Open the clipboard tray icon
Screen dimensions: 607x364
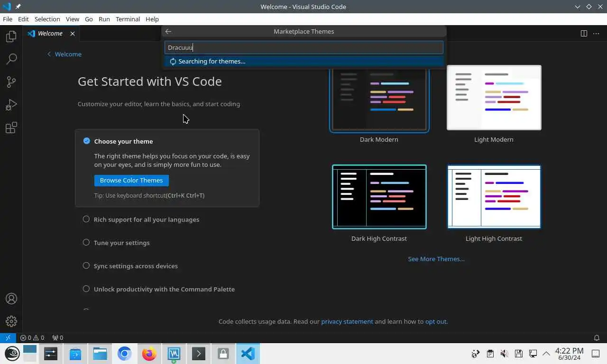click(490, 354)
